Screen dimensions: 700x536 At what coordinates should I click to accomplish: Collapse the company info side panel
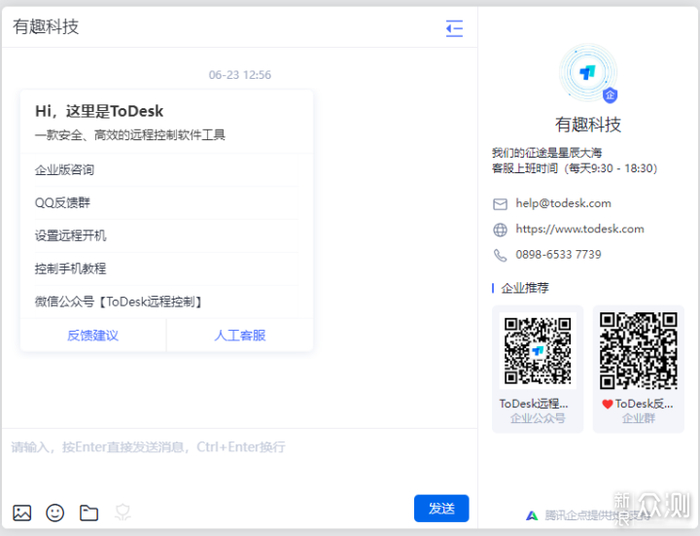tap(454, 28)
